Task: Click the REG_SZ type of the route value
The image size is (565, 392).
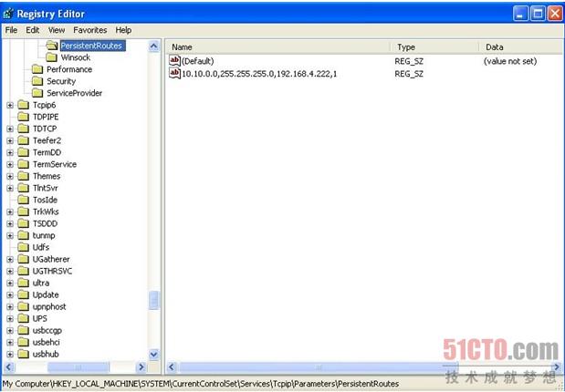Action: [409, 74]
